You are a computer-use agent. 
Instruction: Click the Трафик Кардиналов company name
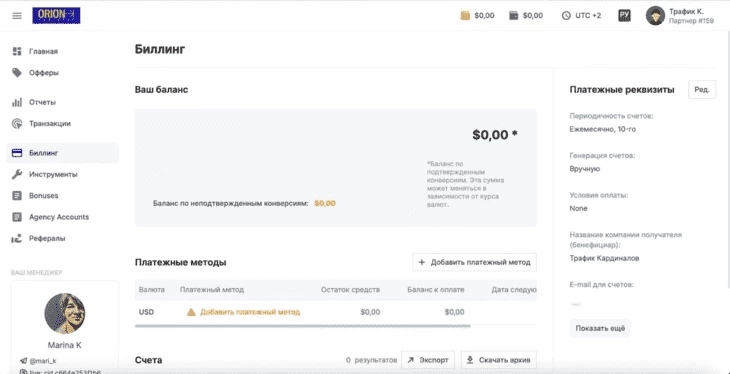604,258
